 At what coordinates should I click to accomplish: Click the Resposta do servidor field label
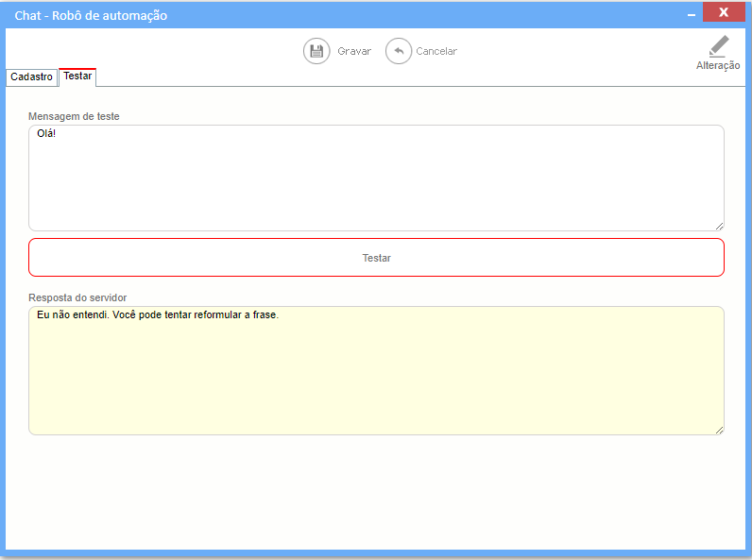click(77, 297)
